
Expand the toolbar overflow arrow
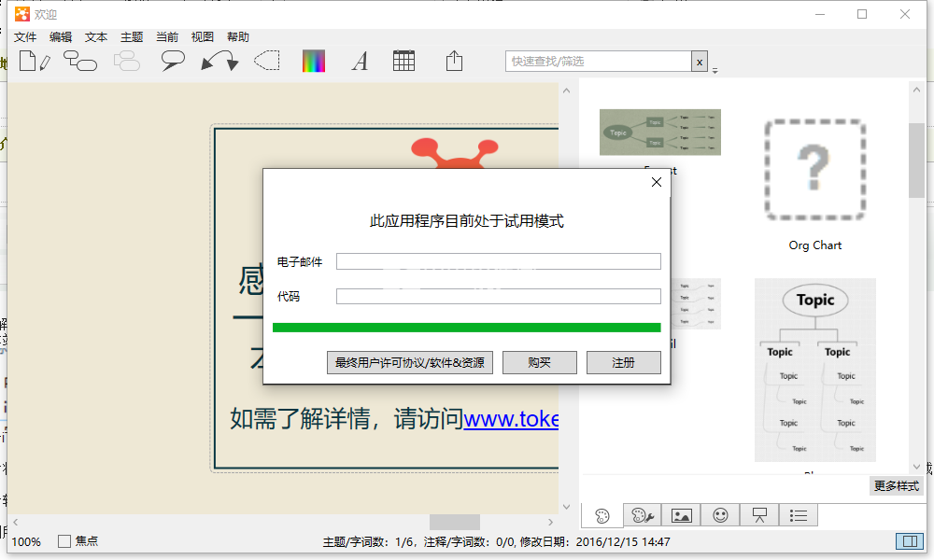point(715,71)
